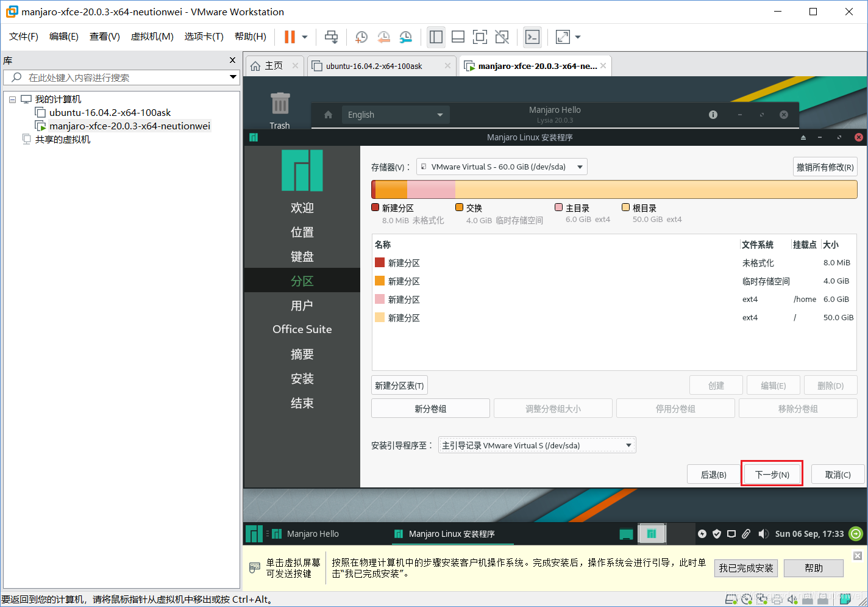
Task: Open the 存储器 device dropdown
Action: coord(502,167)
